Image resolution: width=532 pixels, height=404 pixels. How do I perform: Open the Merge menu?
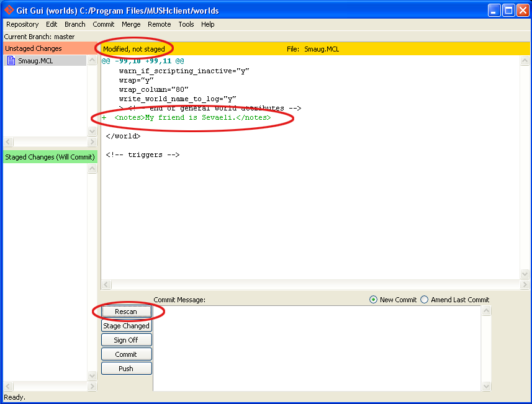pos(131,24)
